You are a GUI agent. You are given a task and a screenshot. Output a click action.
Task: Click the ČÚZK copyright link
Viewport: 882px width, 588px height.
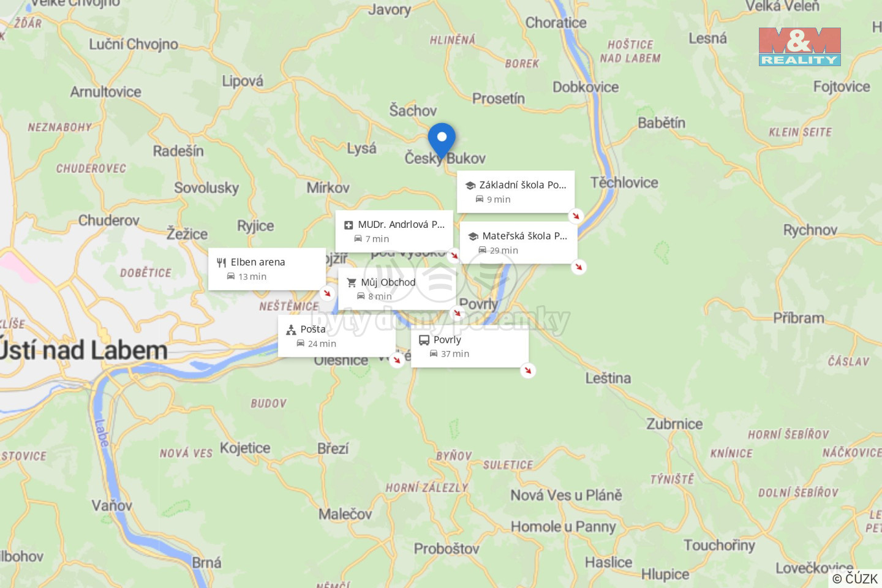tap(855, 578)
